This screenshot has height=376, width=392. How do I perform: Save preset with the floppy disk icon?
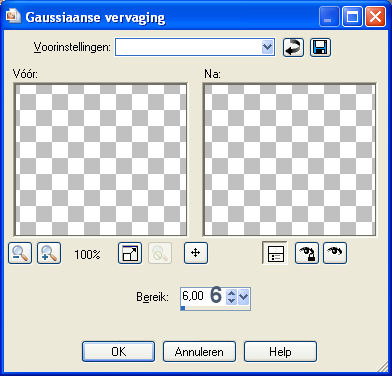click(320, 47)
